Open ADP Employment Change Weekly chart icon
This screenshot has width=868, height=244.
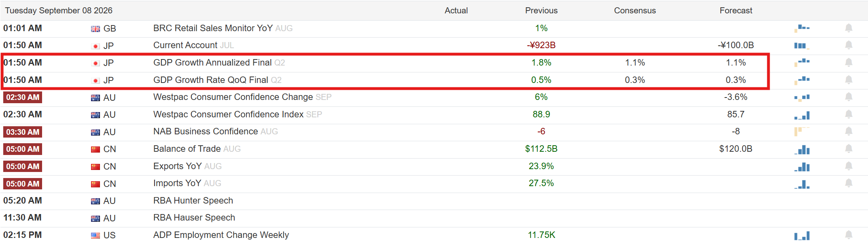802,236
